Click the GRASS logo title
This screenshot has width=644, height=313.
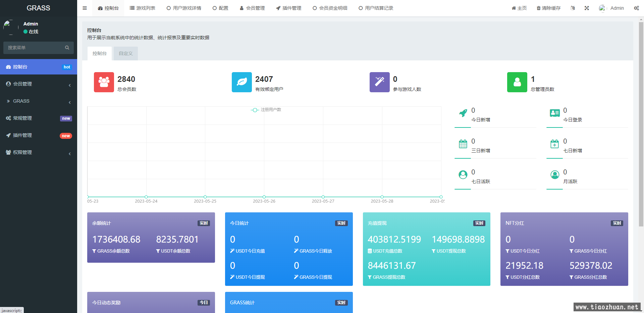[x=38, y=8]
